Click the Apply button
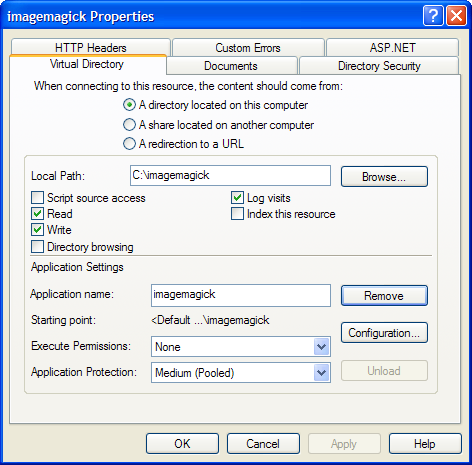Viewport: 472px width, 465px height. pyautogui.click(x=344, y=443)
